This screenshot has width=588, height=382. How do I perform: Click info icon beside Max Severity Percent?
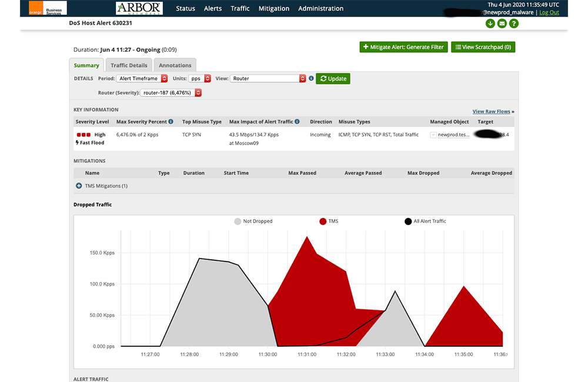point(171,122)
